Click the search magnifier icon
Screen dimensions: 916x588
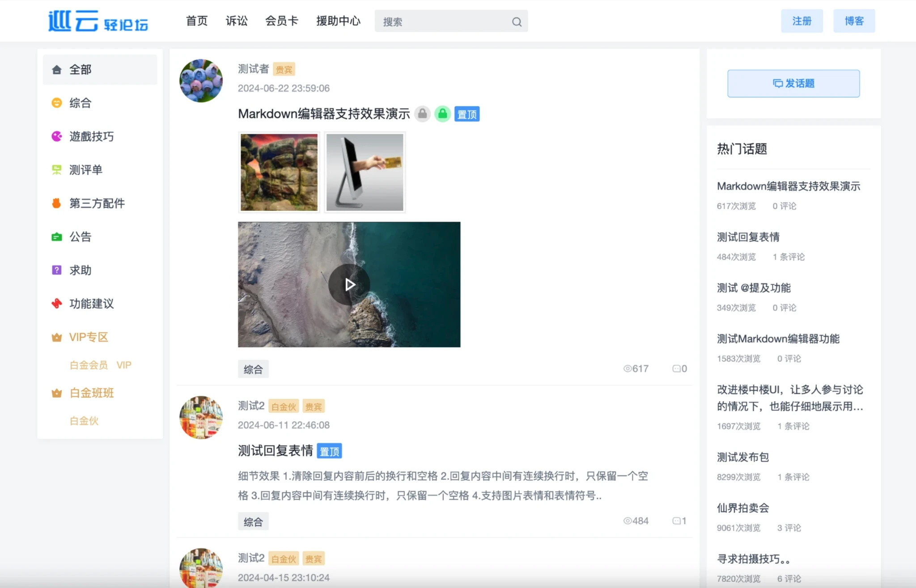[517, 22]
